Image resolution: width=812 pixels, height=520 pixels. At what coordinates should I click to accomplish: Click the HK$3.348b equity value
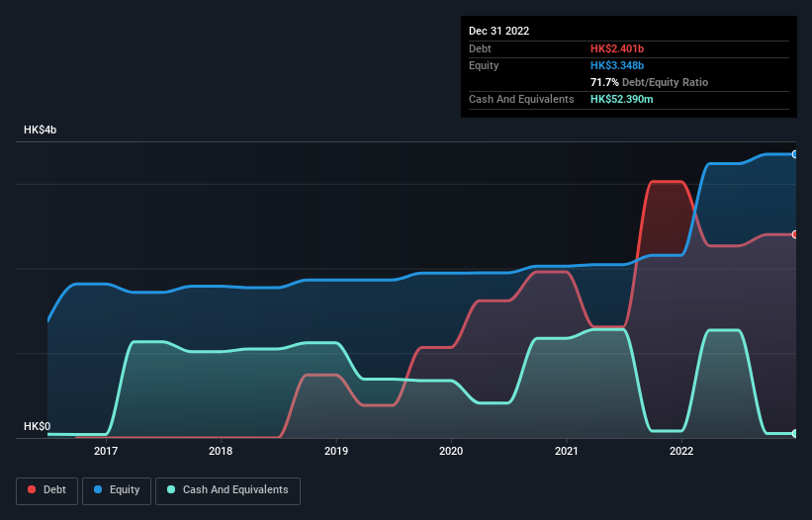click(x=617, y=65)
